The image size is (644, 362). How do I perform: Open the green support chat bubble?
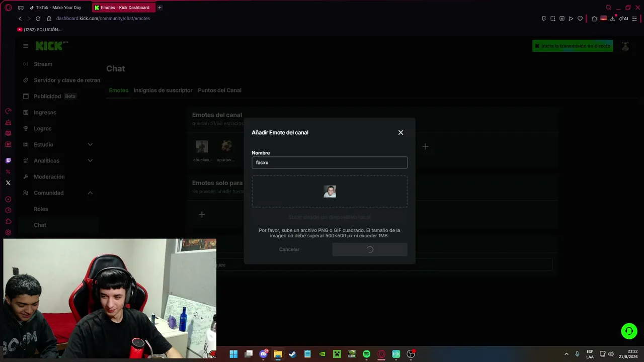[629, 331]
